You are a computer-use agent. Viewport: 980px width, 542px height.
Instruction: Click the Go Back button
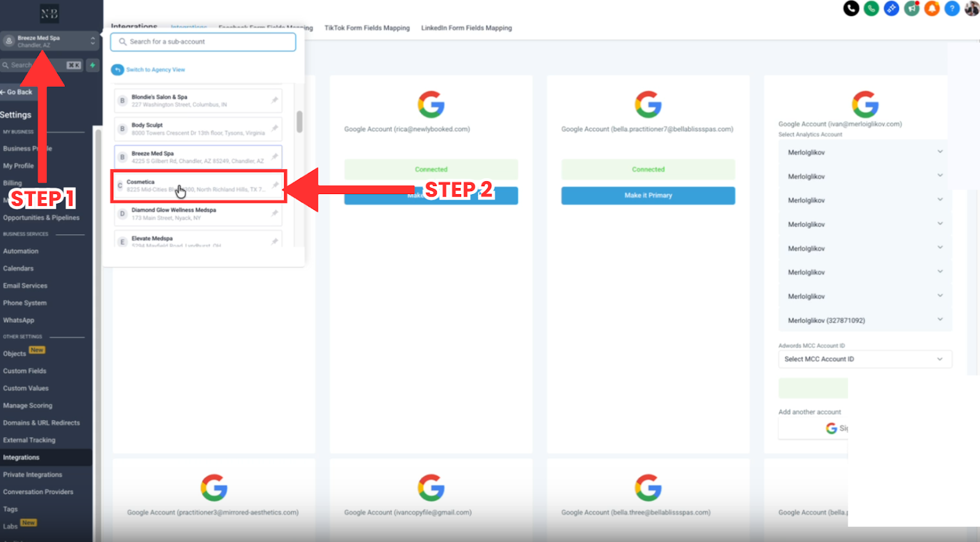click(17, 92)
